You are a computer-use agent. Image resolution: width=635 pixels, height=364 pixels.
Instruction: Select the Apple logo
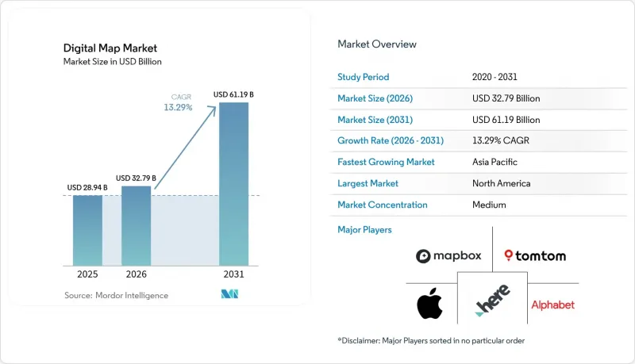429,303
